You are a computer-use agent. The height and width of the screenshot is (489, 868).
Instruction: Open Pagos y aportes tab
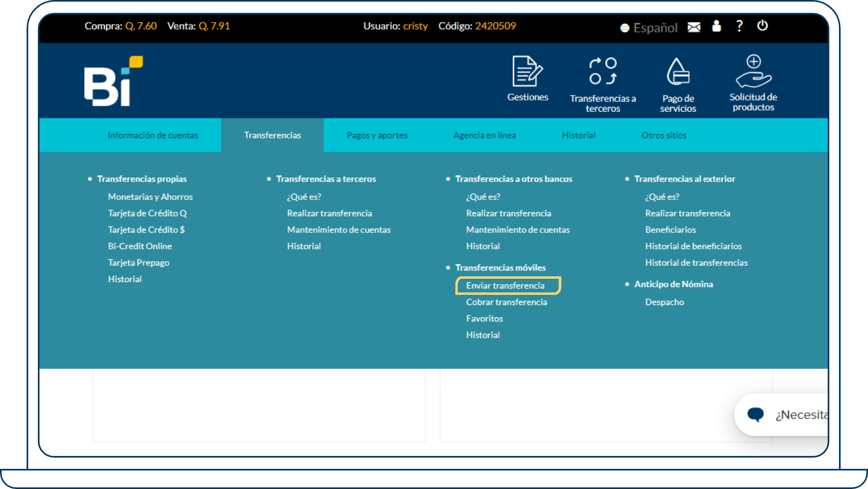[377, 135]
